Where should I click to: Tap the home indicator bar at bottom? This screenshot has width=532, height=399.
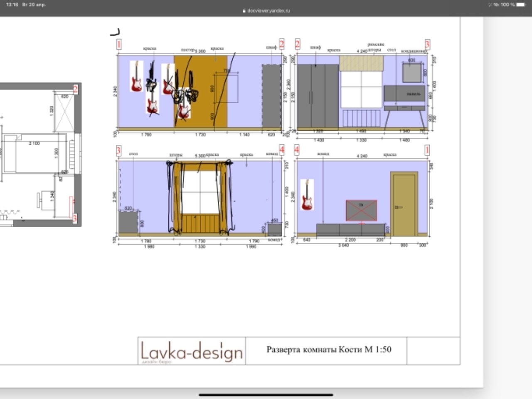[x=266, y=394]
